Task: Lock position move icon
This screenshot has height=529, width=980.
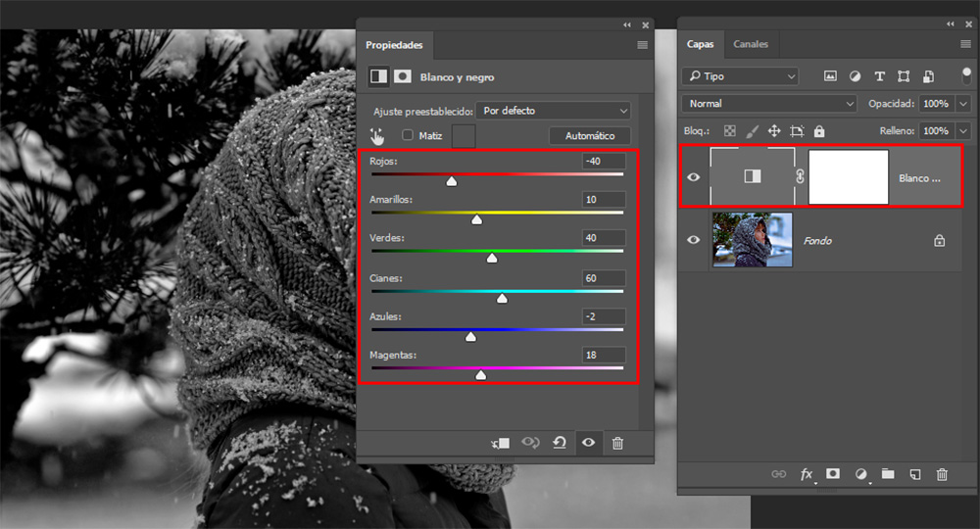Action: pyautogui.click(x=774, y=130)
